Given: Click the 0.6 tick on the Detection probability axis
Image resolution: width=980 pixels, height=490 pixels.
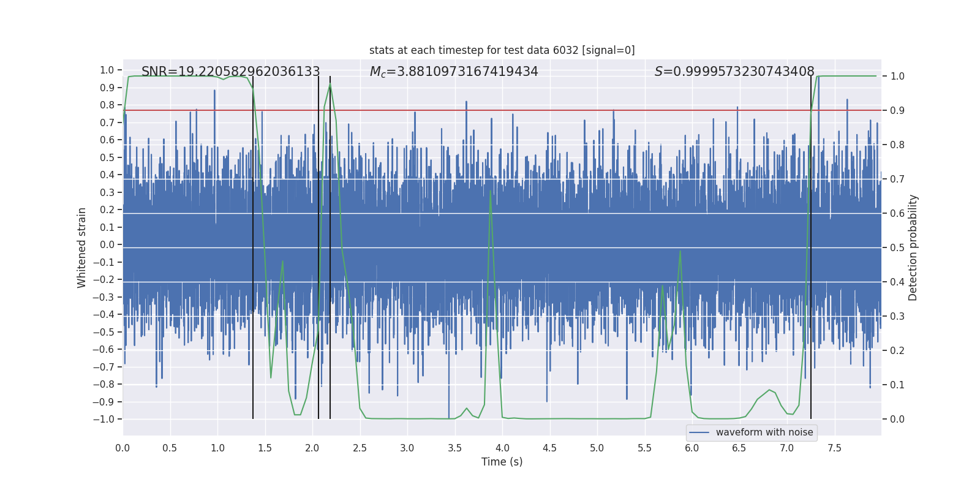Looking at the screenshot, I should (897, 213).
